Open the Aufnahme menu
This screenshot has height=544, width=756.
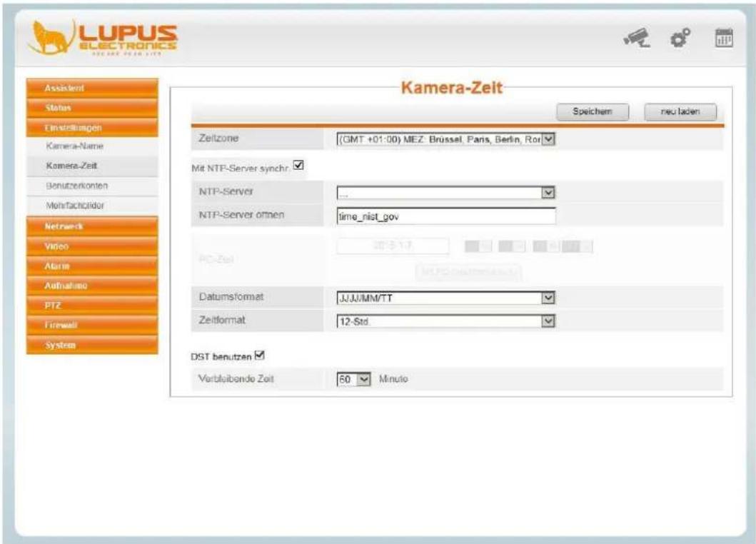[x=92, y=286]
